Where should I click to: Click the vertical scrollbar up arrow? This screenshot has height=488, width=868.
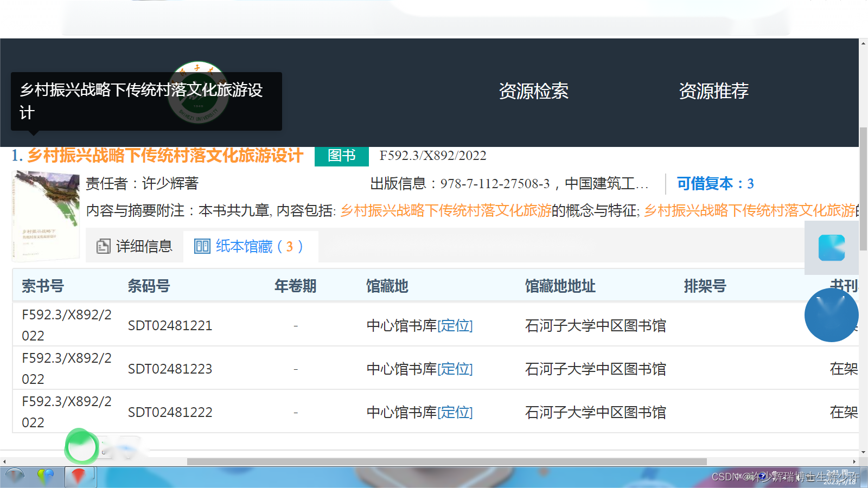(863, 43)
